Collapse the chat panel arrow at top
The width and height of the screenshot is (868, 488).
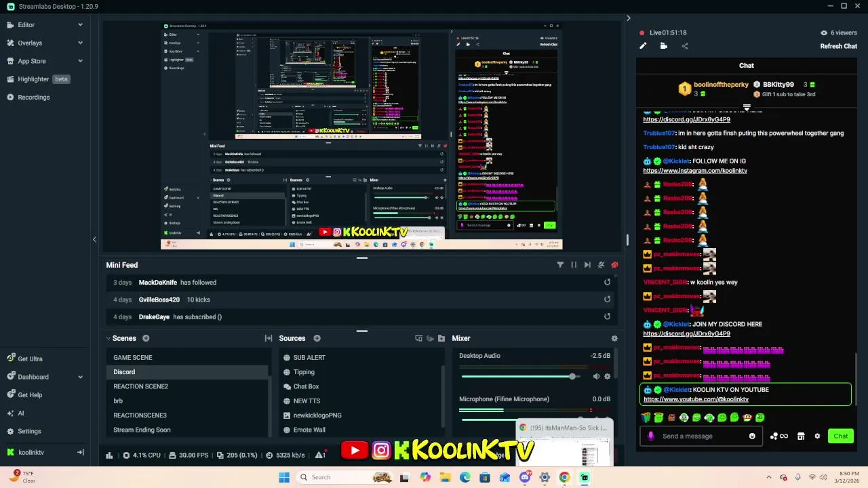pyautogui.click(x=628, y=18)
